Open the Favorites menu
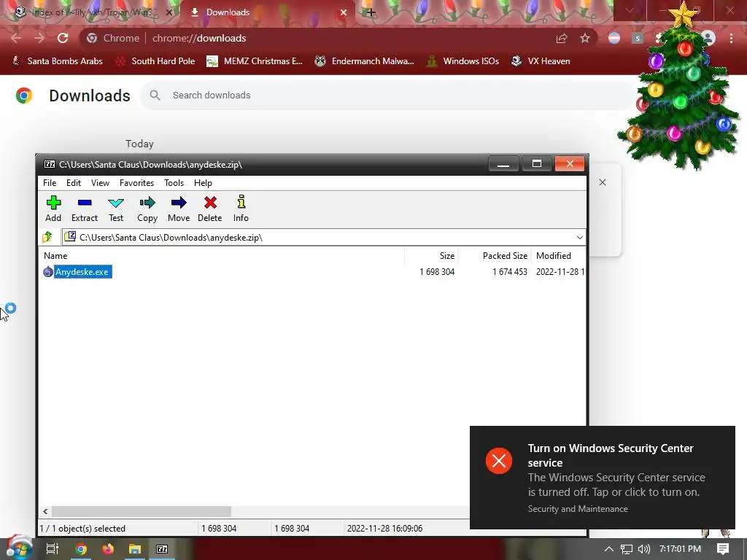Screen dimensions: 747x560 pos(136,183)
